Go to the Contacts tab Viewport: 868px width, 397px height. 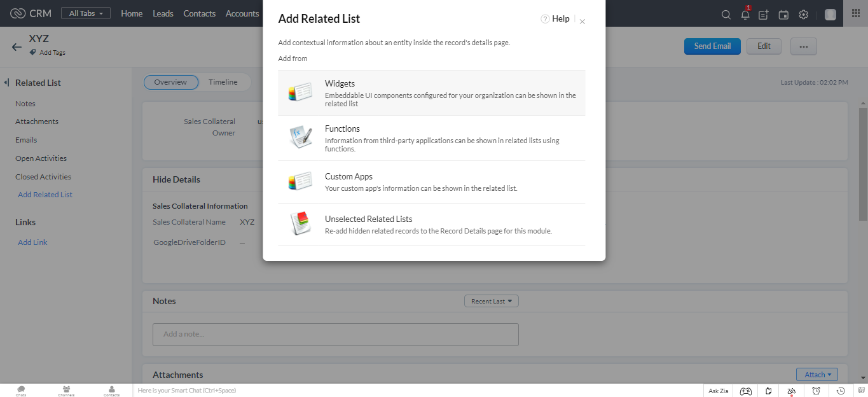pos(199,13)
